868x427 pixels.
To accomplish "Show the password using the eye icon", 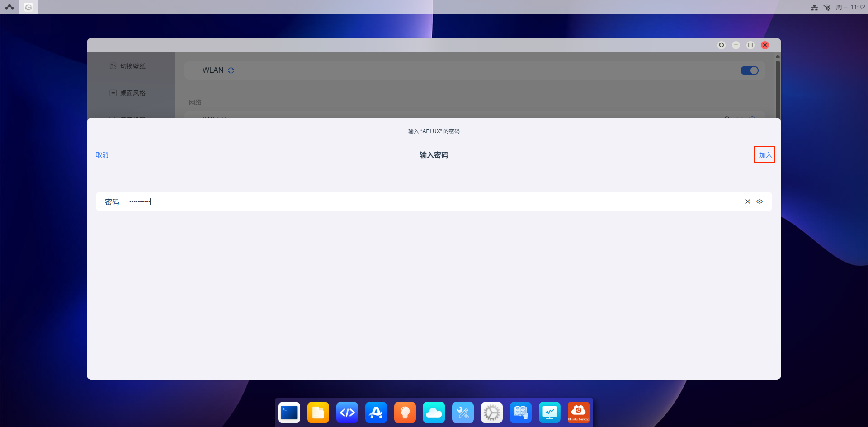I will click(759, 202).
